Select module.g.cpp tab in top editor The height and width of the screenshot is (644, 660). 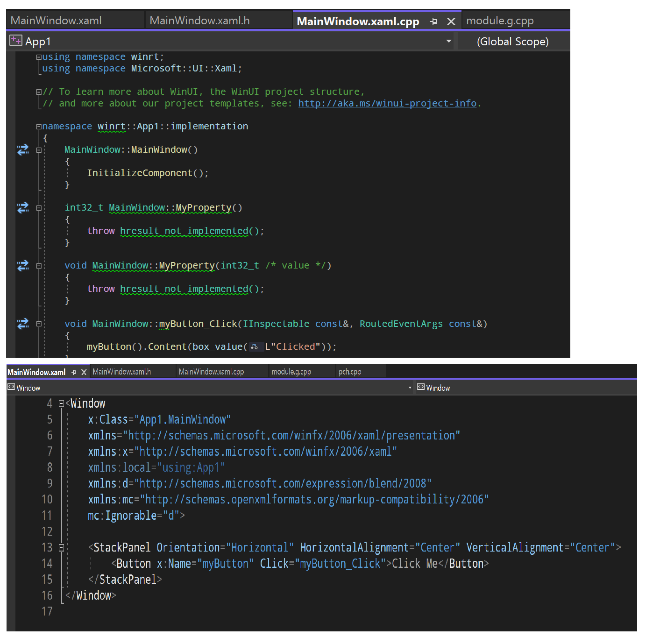pyautogui.click(x=500, y=21)
